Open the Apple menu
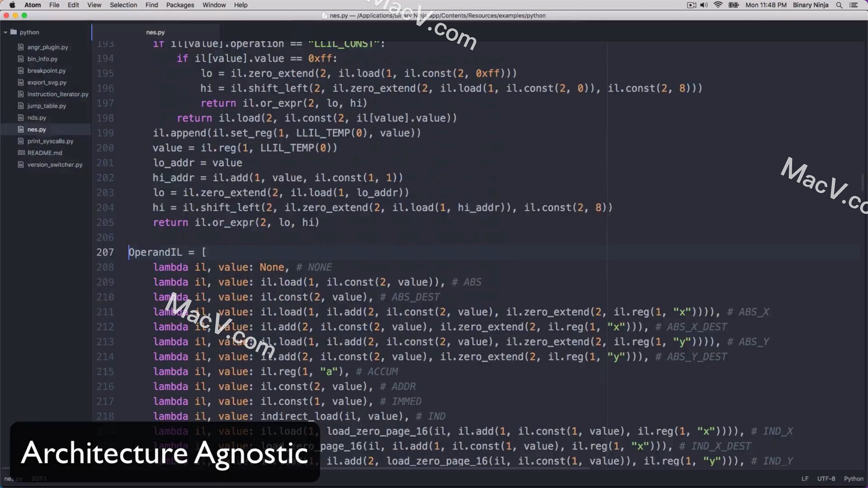868x488 pixels. coord(12,5)
